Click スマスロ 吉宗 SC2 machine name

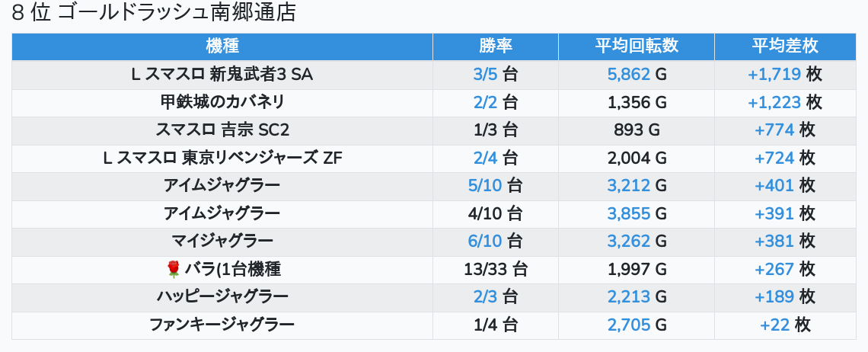[x=222, y=130]
